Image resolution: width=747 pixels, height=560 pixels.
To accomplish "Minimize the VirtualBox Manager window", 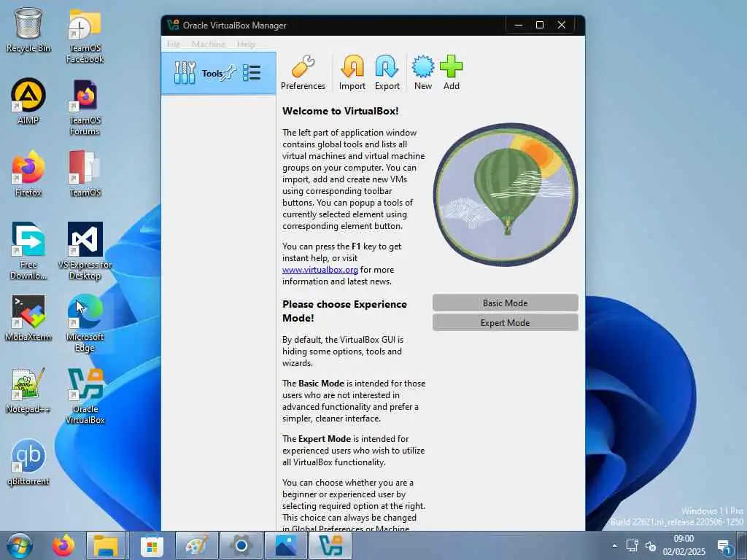I will coord(519,25).
